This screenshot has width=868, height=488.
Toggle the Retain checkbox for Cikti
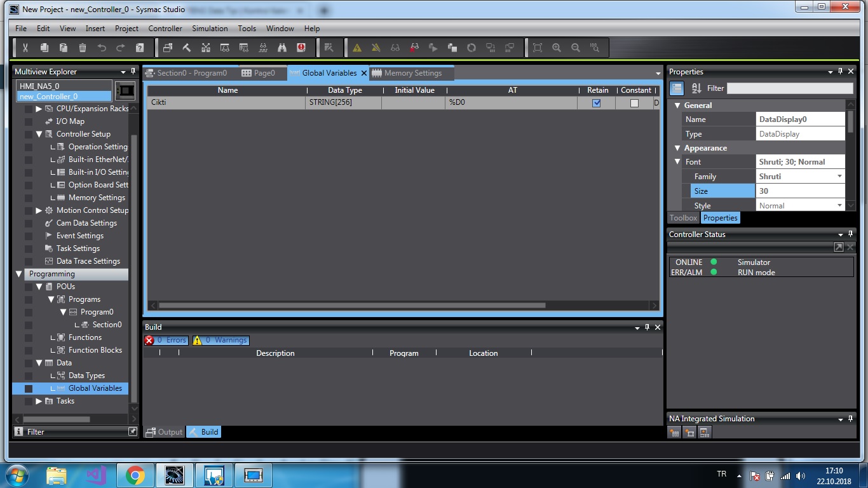pyautogui.click(x=596, y=103)
